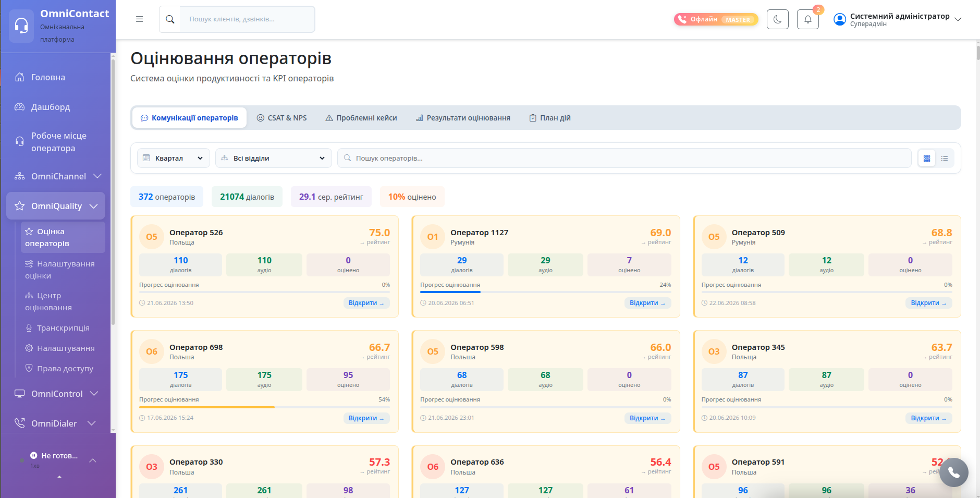The image size is (980, 498).
Task: Switch to dark mode with moon icon
Action: coord(777,19)
